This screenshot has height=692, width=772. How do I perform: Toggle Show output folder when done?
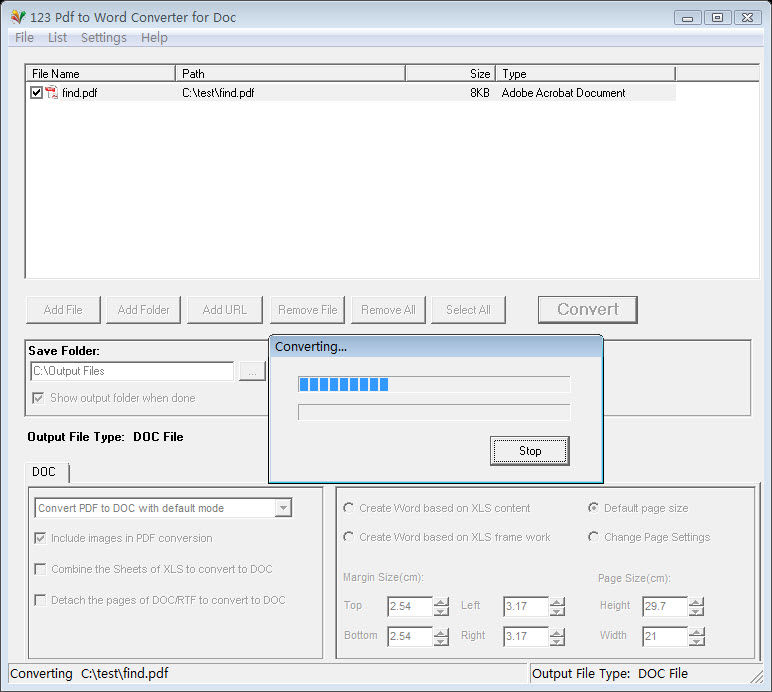pos(38,398)
